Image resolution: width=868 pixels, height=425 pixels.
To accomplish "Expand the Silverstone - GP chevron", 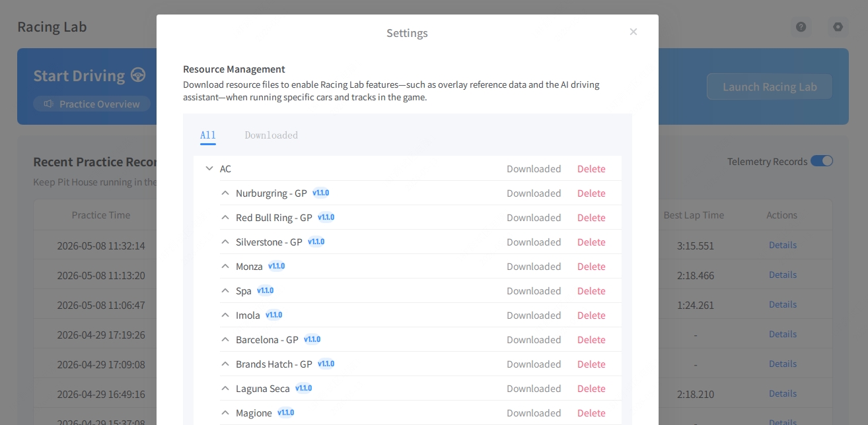I will click(225, 242).
